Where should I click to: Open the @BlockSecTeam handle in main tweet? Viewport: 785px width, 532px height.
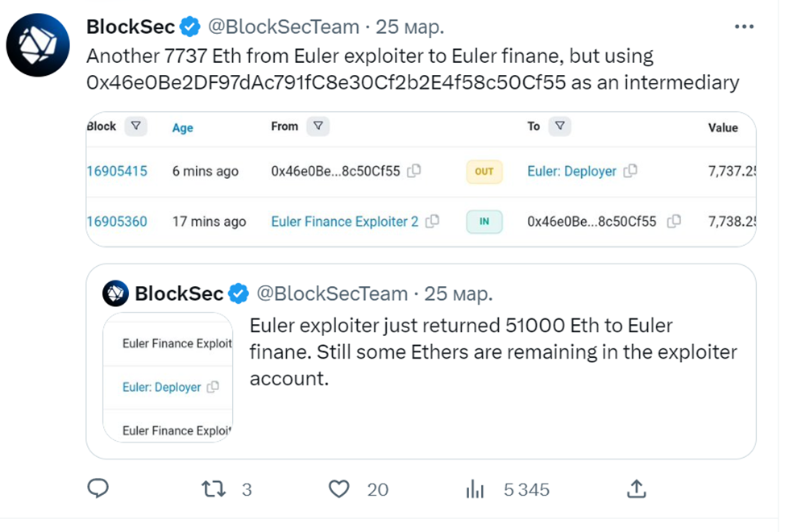[x=284, y=27]
